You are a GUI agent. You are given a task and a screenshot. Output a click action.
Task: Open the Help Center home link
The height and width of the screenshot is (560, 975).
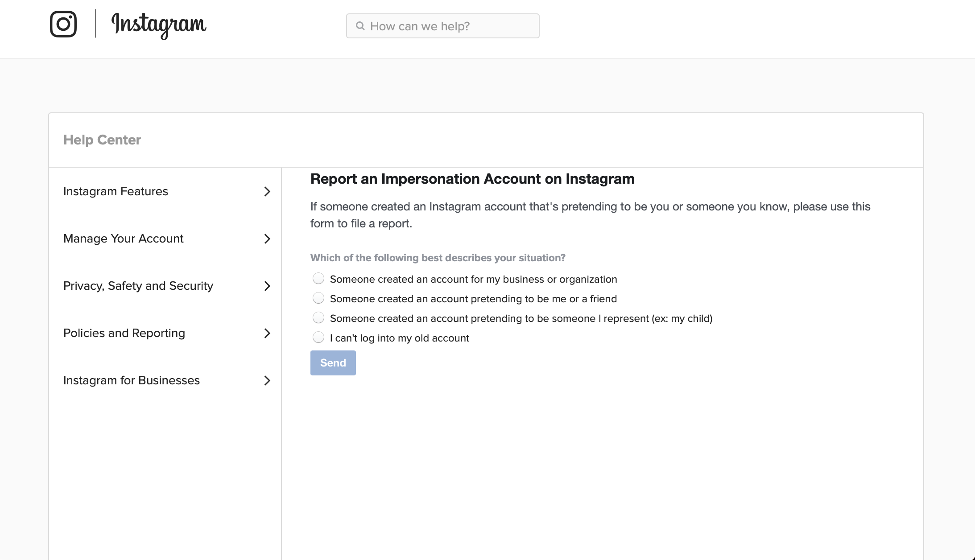pos(102,140)
